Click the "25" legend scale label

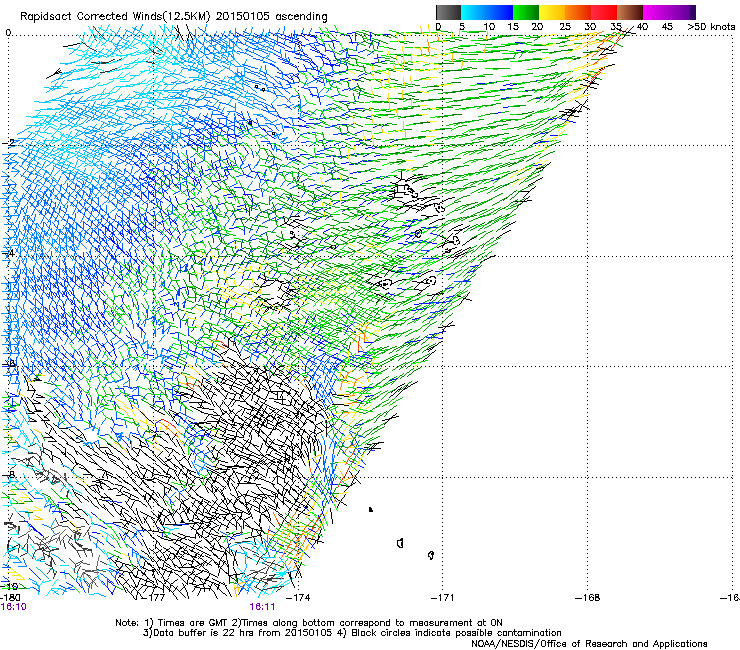[565, 27]
